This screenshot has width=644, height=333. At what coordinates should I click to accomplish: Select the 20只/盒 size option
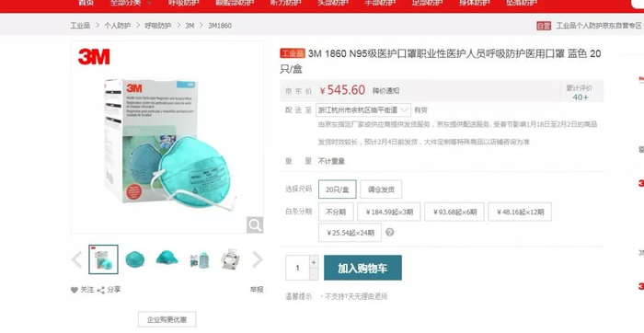click(338, 189)
